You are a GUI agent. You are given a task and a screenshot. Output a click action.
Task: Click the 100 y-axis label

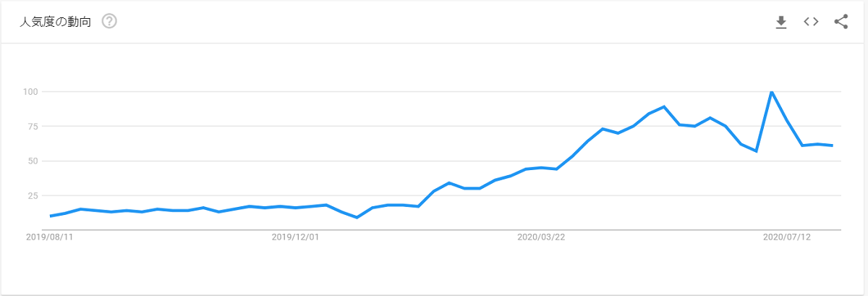pyautogui.click(x=30, y=92)
